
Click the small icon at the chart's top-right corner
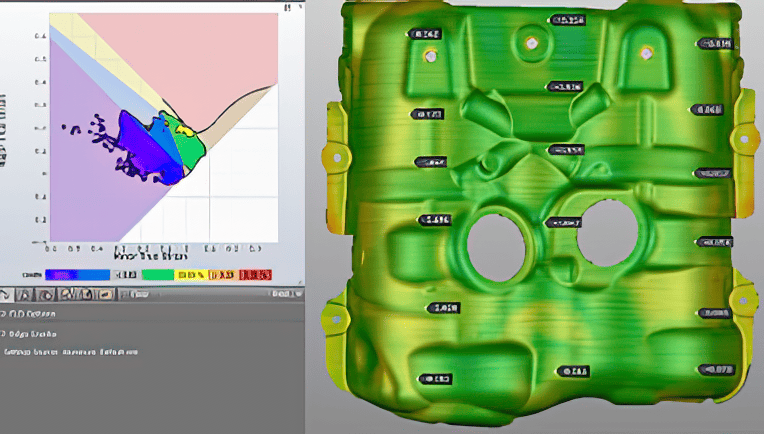coord(289,7)
